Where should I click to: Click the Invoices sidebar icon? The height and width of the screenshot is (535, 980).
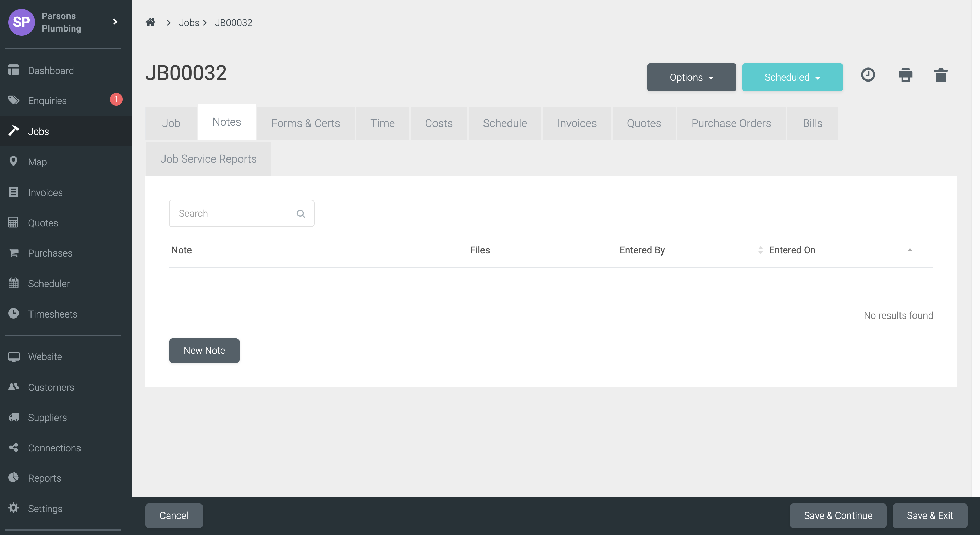pyautogui.click(x=13, y=192)
